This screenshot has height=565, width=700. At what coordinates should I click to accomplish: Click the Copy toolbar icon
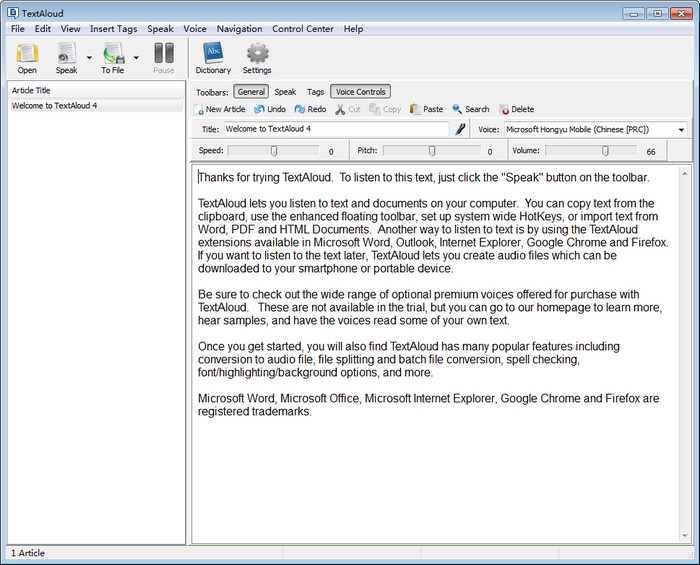[375, 109]
